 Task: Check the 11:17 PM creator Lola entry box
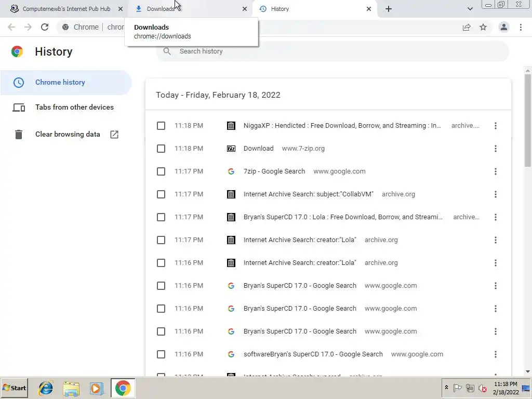click(161, 240)
